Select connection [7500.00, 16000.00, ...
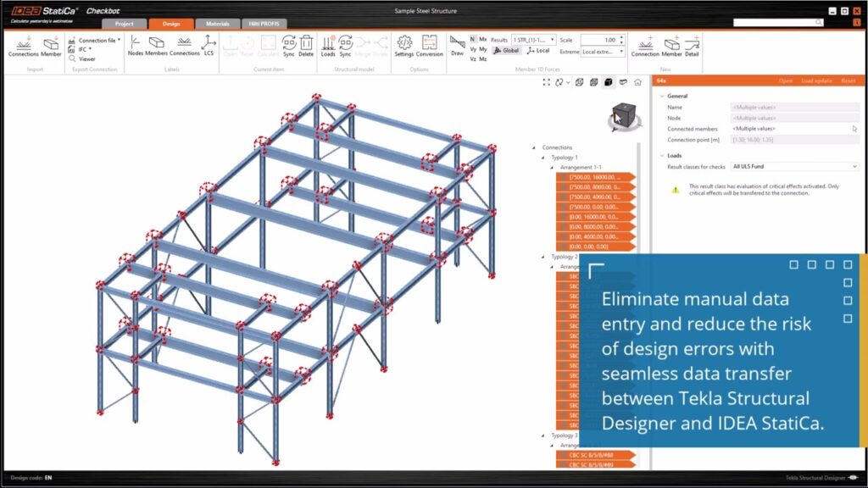The image size is (868, 488). coord(596,177)
